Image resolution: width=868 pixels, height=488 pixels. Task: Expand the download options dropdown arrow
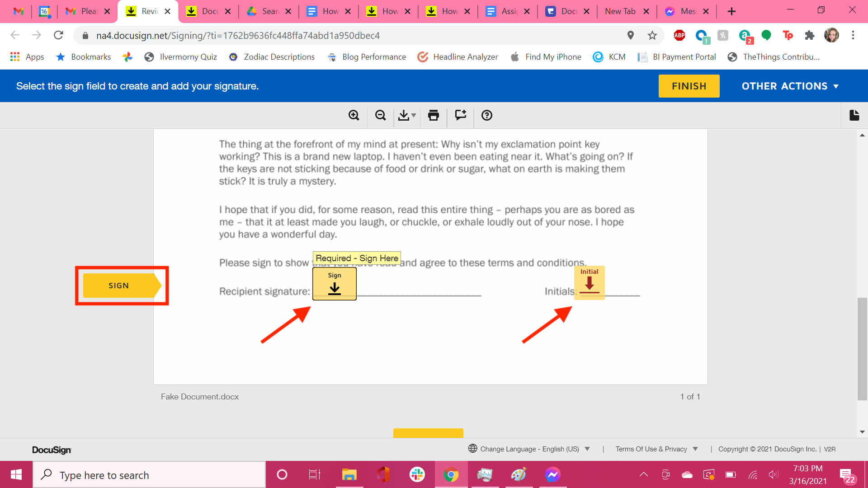[414, 114]
